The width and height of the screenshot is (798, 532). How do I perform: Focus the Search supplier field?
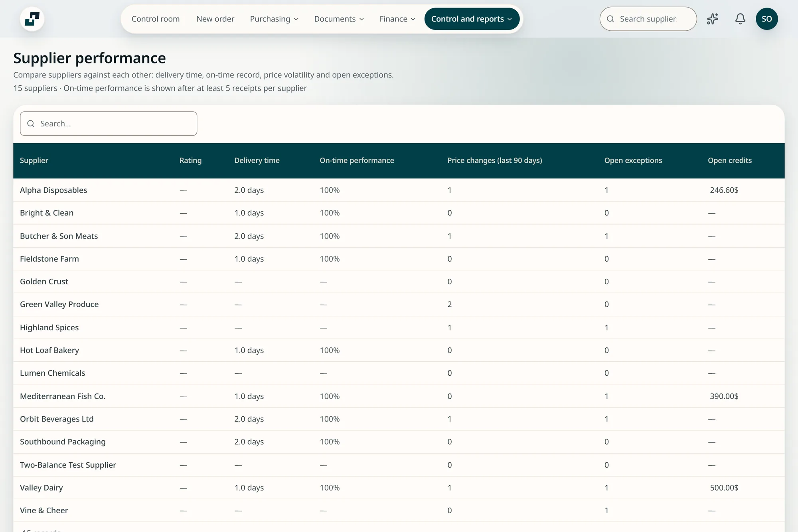(648, 19)
